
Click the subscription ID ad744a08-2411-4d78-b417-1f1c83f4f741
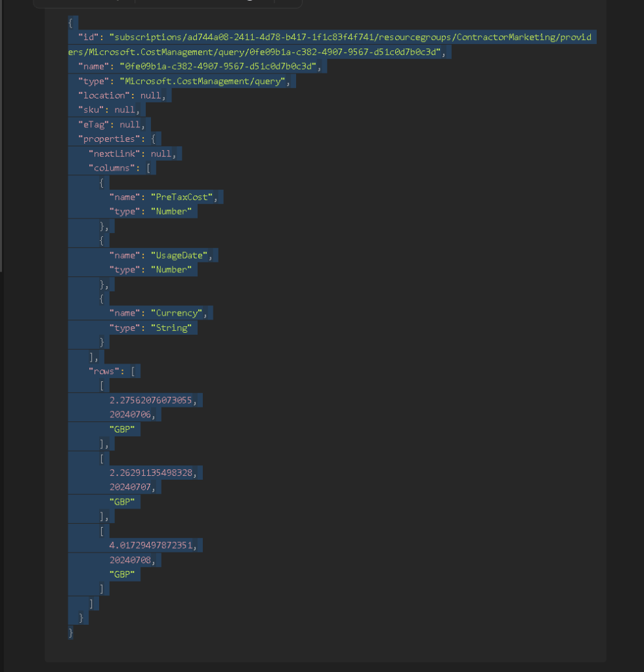click(281, 37)
